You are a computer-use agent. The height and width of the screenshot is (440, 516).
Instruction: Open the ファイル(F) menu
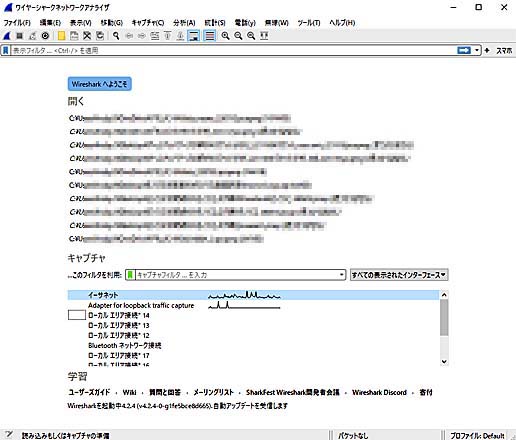(x=17, y=23)
